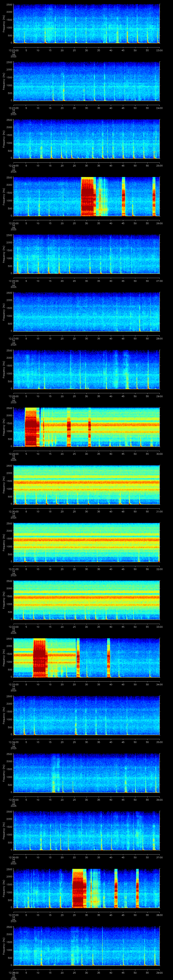Click the 12:25:00 start time label
This screenshot has height=980, width=173.
[x=13, y=223]
